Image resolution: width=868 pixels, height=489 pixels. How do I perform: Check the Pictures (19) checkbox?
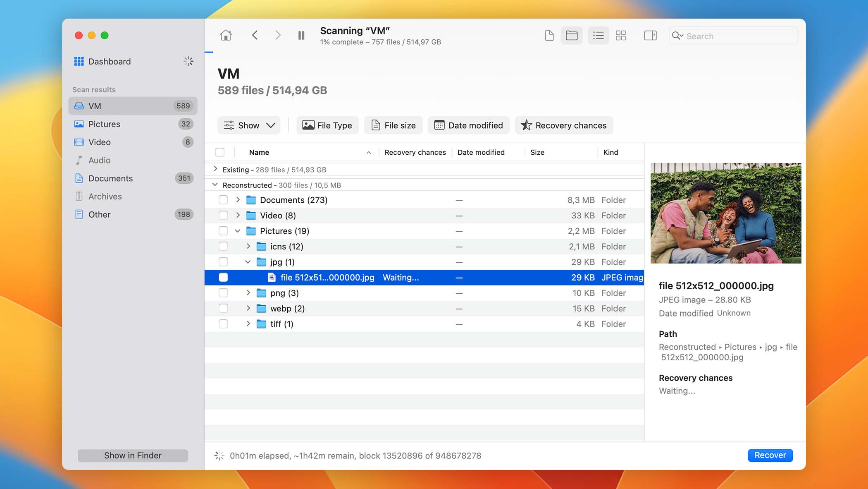pyautogui.click(x=223, y=231)
